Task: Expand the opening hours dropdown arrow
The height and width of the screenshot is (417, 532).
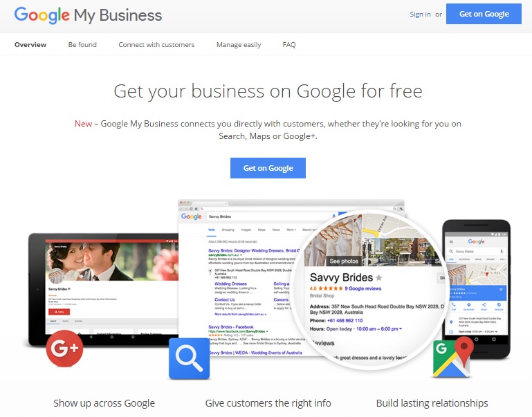Action: click(x=401, y=329)
